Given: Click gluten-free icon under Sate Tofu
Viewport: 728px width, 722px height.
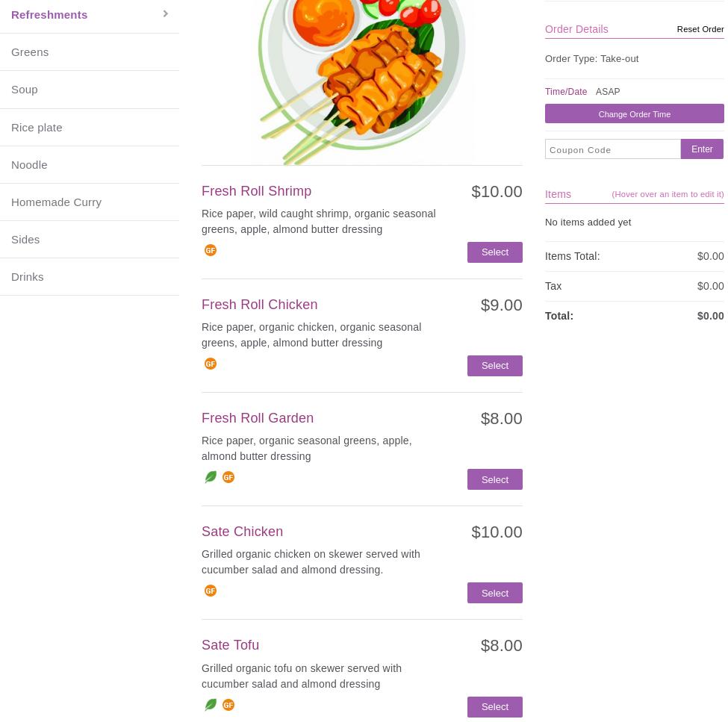Looking at the screenshot, I should coord(228,705).
